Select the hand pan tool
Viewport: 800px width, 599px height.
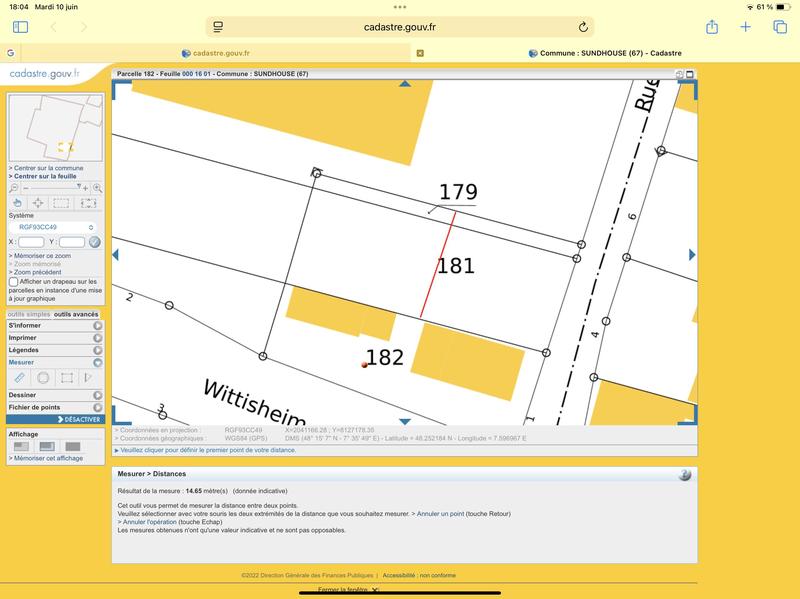[x=18, y=202]
